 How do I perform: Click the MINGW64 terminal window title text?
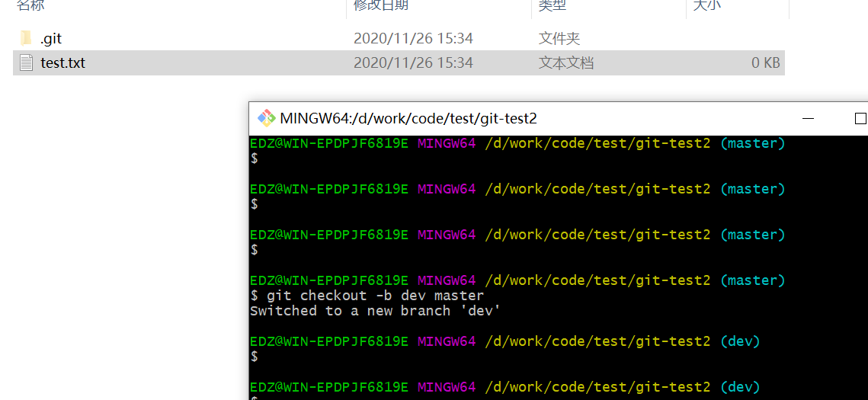(x=408, y=118)
